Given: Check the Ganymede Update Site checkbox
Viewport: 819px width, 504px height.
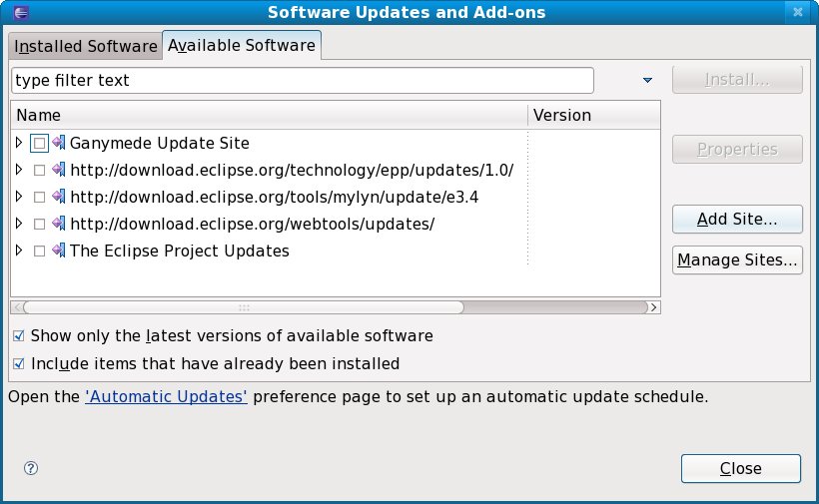Looking at the screenshot, I should [39, 143].
